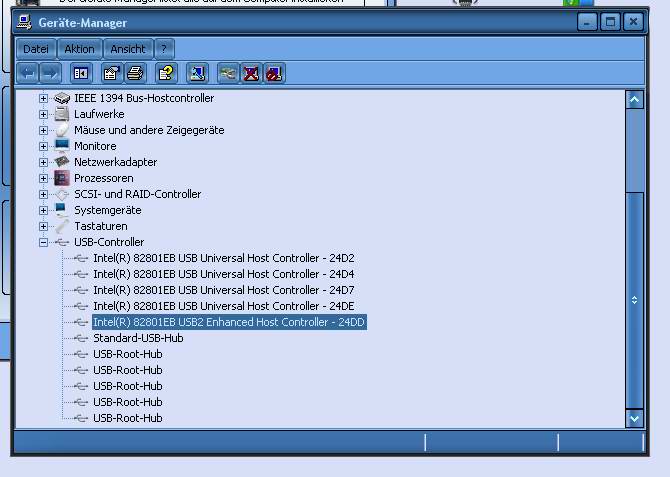Click the Forward arrow toolbar icon
This screenshot has width=670, height=477.
[x=50, y=74]
